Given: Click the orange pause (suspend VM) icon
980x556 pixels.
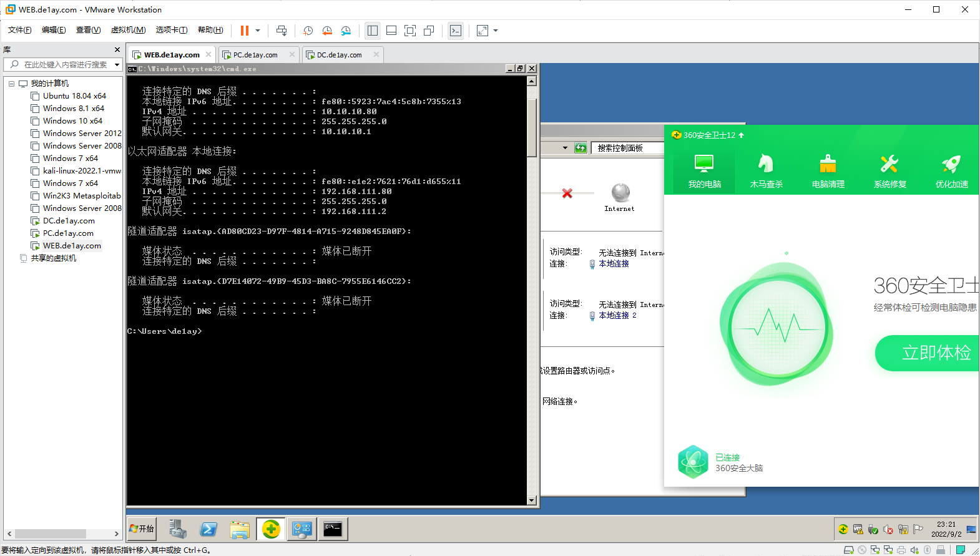Looking at the screenshot, I should pos(244,31).
